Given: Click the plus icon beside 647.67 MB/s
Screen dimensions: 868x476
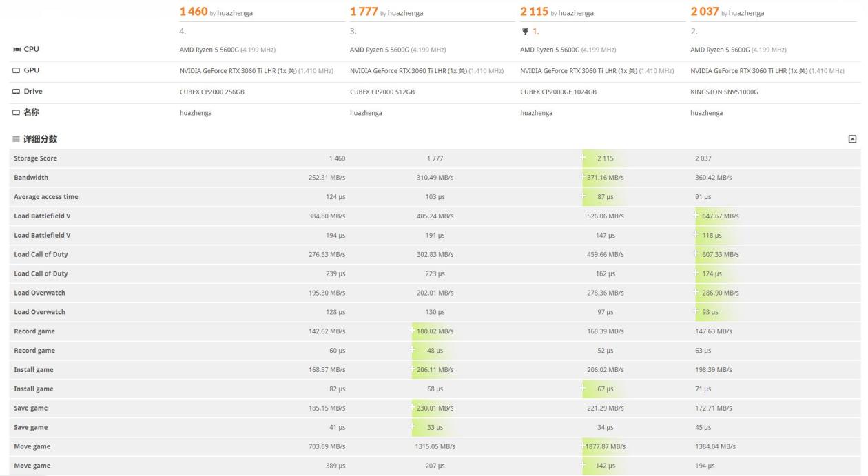Looking at the screenshot, I should (x=697, y=216).
